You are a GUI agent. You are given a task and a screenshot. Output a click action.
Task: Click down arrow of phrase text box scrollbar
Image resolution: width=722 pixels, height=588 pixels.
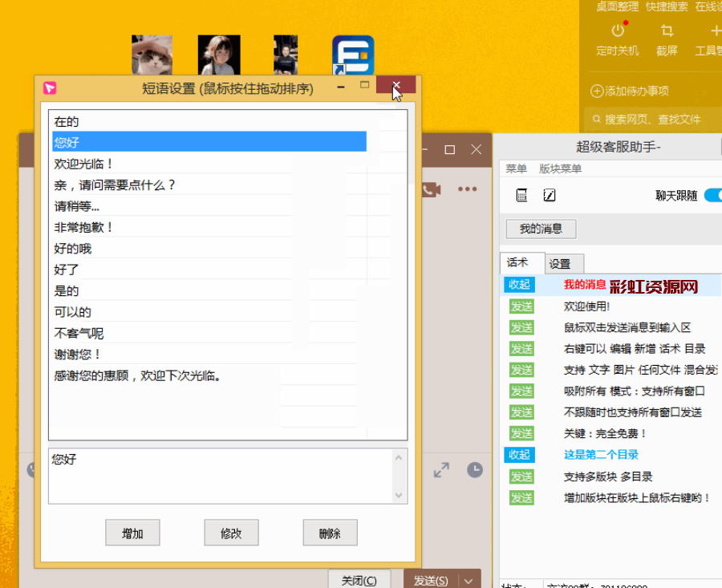(398, 495)
